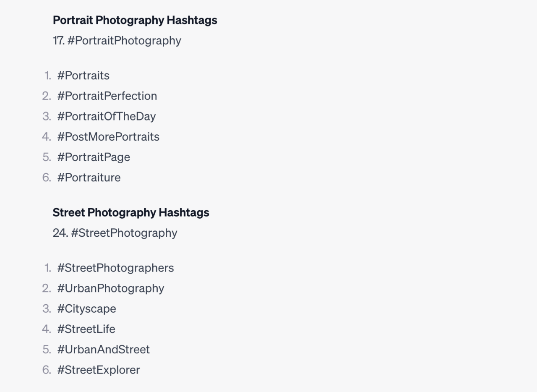
Task: Click the number 24 before #StreetPhotography
Action: pos(60,233)
